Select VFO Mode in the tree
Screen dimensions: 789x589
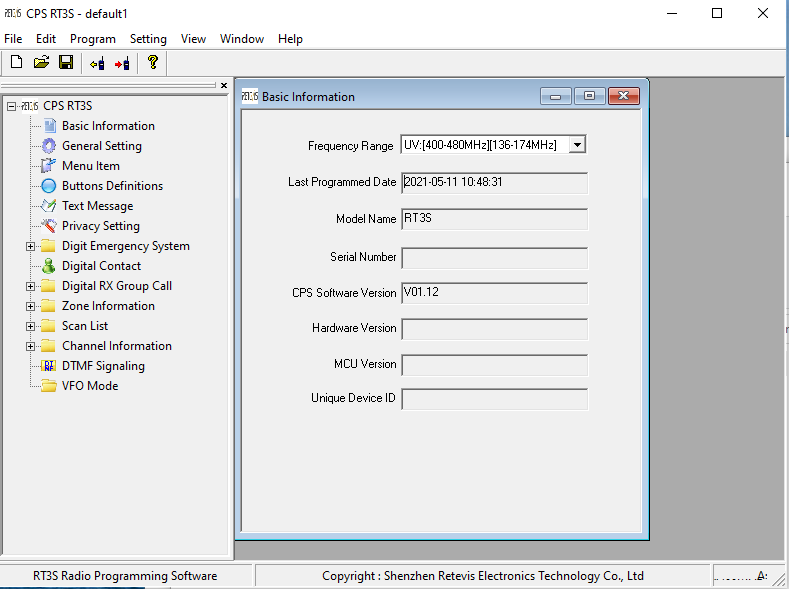point(90,386)
